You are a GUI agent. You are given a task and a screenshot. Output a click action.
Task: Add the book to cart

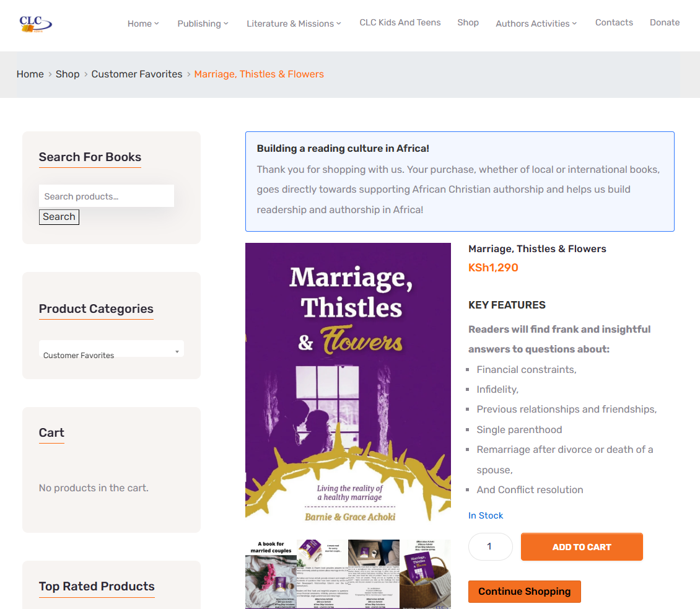coord(582,547)
